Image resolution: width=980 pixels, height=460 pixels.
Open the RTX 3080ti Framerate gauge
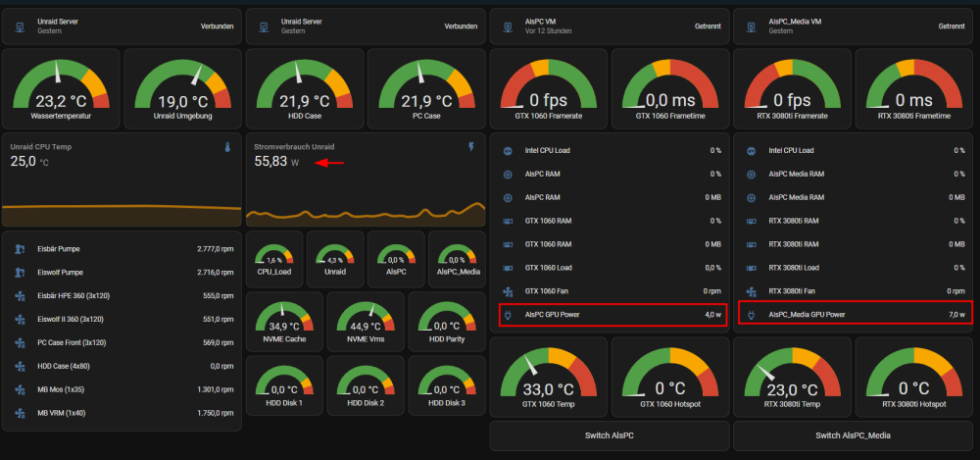[x=792, y=89]
